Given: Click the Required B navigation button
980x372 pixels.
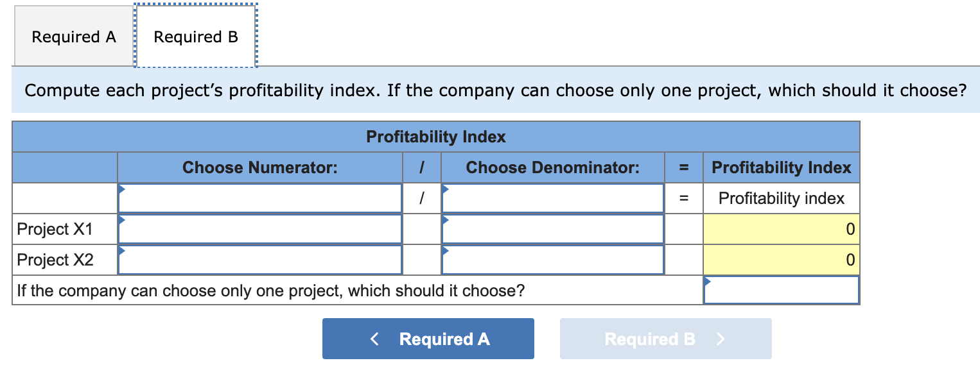Looking at the screenshot, I should pos(665,338).
